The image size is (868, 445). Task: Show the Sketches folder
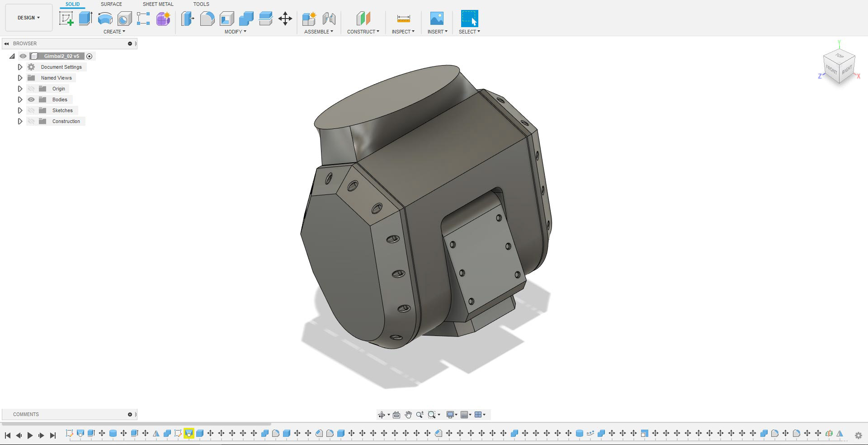tap(31, 110)
